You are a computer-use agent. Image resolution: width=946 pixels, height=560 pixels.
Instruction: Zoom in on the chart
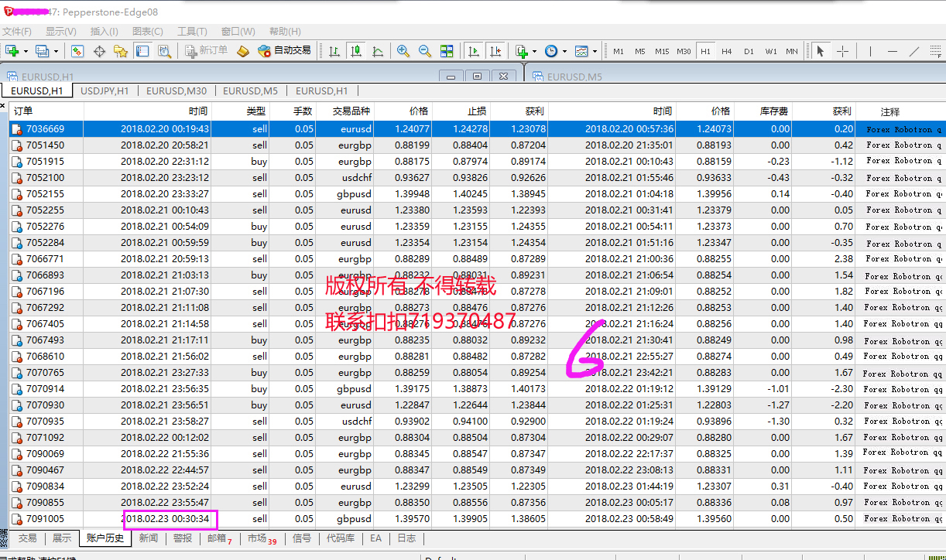click(403, 51)
